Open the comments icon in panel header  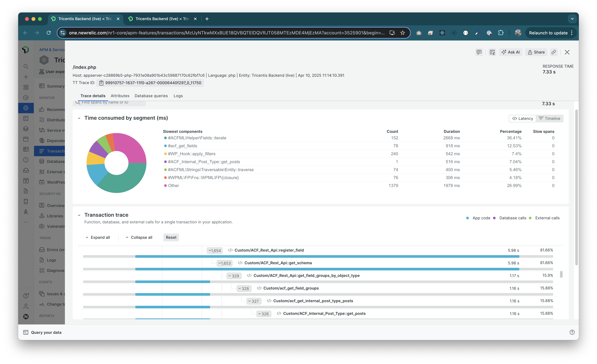(479, 52)
